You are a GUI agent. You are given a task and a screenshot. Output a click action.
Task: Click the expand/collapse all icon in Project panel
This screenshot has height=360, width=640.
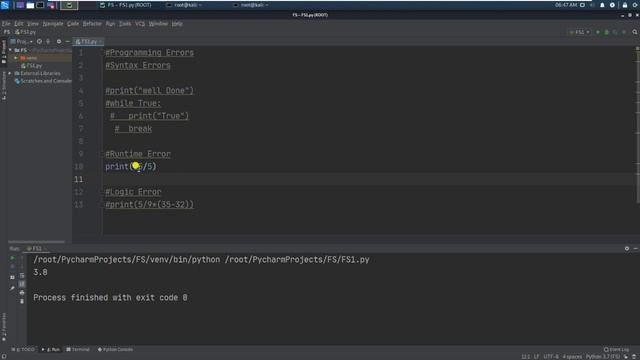point(48,41)
